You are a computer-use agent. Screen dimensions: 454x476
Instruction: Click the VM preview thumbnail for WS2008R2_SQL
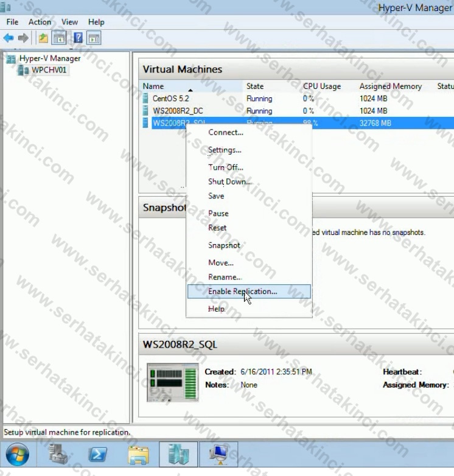[173, 382]
